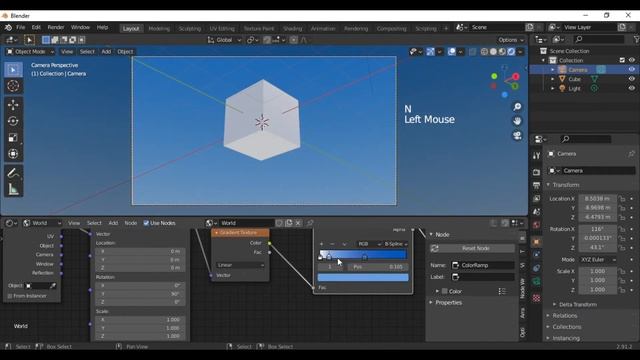Expand the Delta Transform panel
Screen dimensions: 640x360
click(x=578, y=304)
